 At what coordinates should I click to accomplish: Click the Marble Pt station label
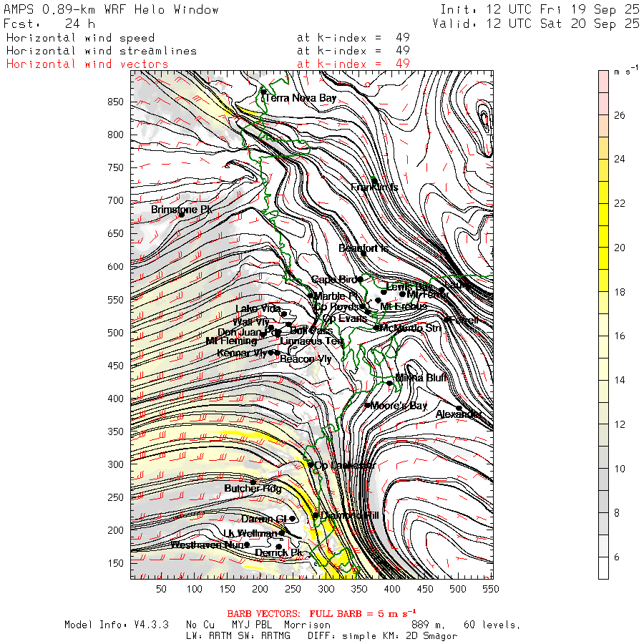click(336, 296)
